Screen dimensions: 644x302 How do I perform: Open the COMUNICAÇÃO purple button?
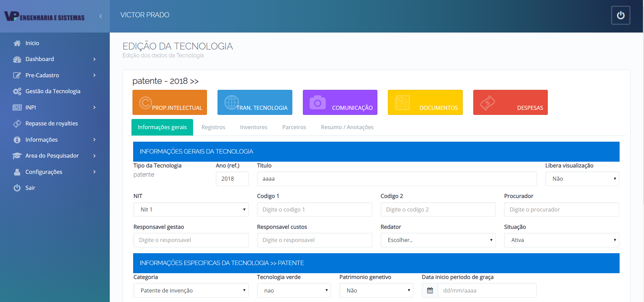(340, 102)
